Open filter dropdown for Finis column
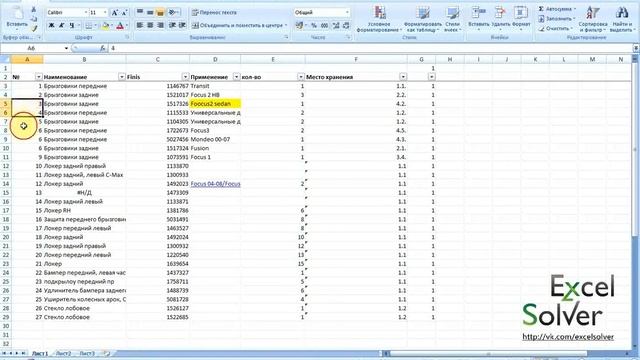 (x=185, y=77)
